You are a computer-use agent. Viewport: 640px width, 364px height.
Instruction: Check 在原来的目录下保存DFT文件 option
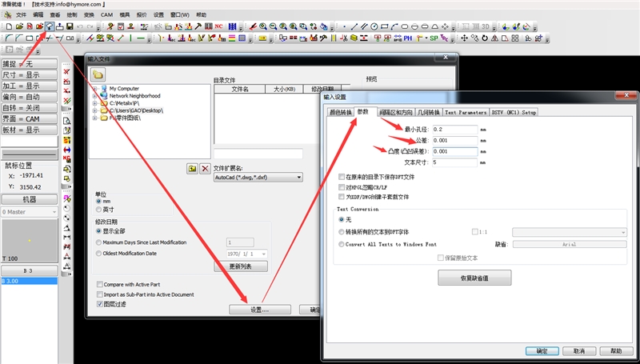[342, 177]
